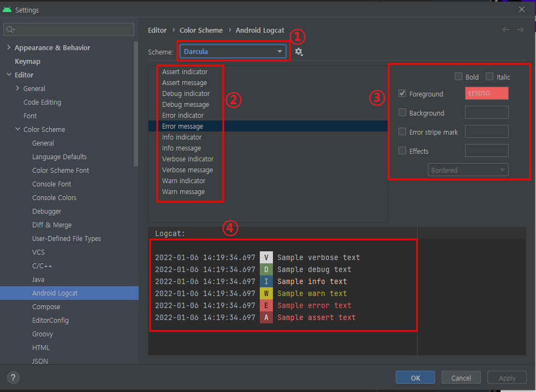
Task: Select VCS color settings
Action: [x=38, y=252]
